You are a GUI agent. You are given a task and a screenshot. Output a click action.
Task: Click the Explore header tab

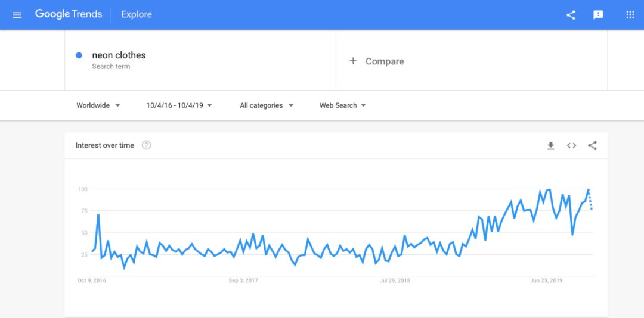(x=137, y=14)
